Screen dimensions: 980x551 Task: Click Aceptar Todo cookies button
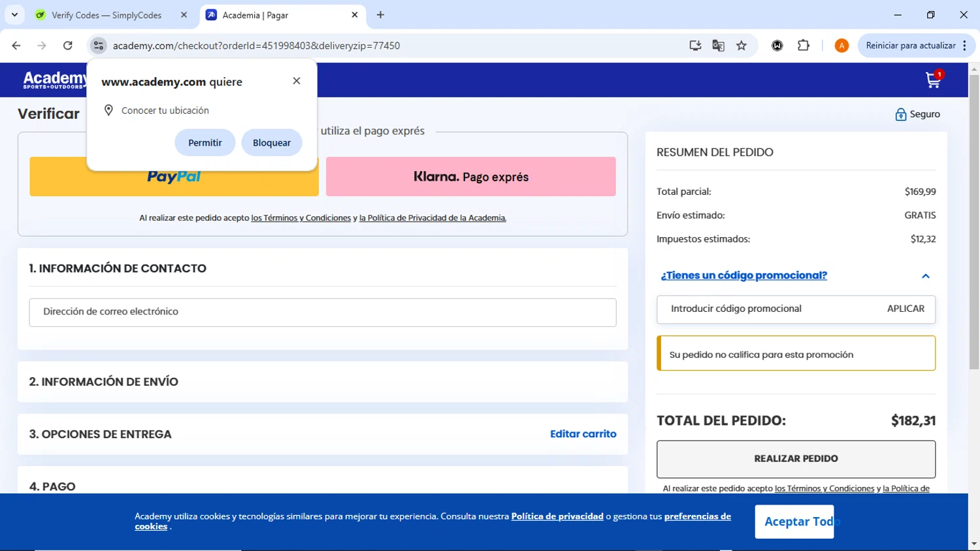pyautogui.click(x=794, y=522)
